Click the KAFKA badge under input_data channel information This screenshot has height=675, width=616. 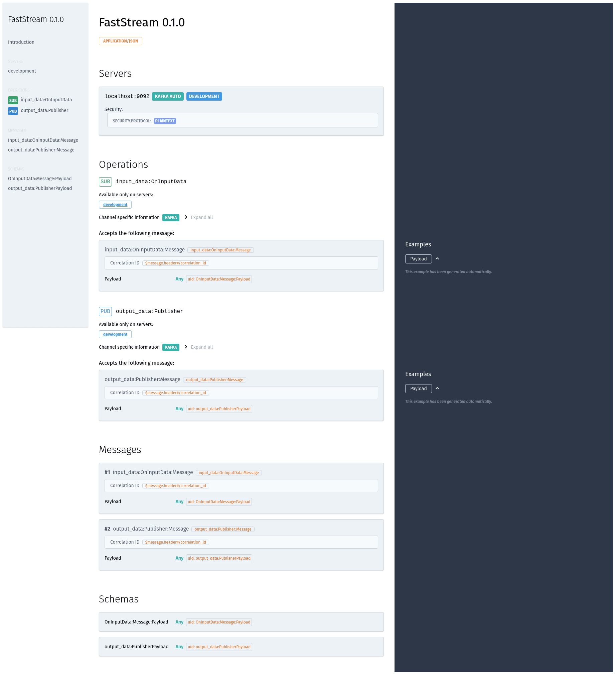(x=171, y=217)
